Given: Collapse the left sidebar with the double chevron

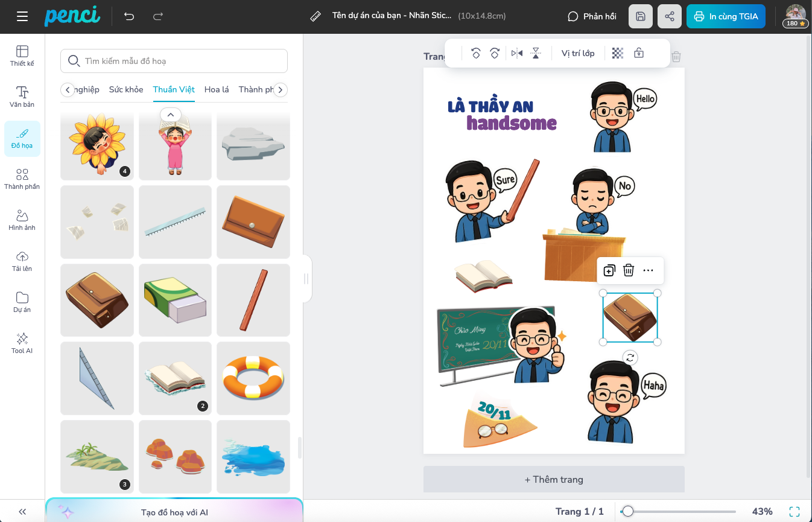Looking at the screenshot, I should pyautogui.click(x=22, y=511).
